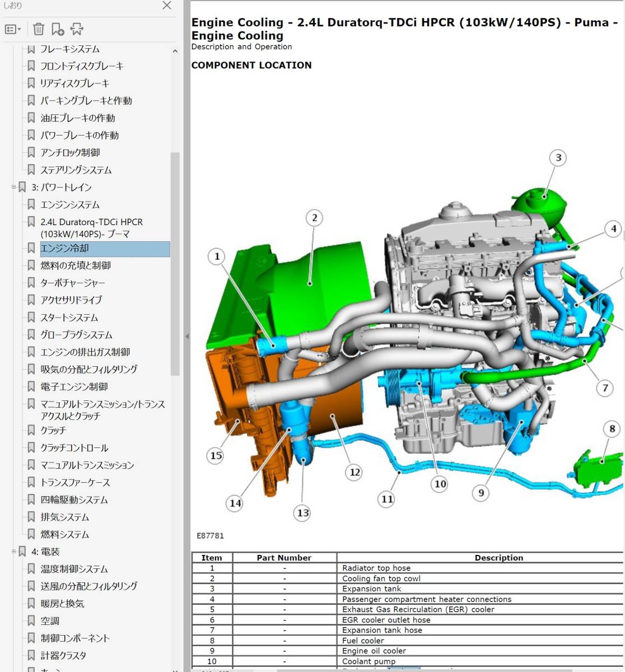This screenshot has width=625, height=672.
Task: Jump to 排気システム bookmark
Action: click(x=64, y=517)
